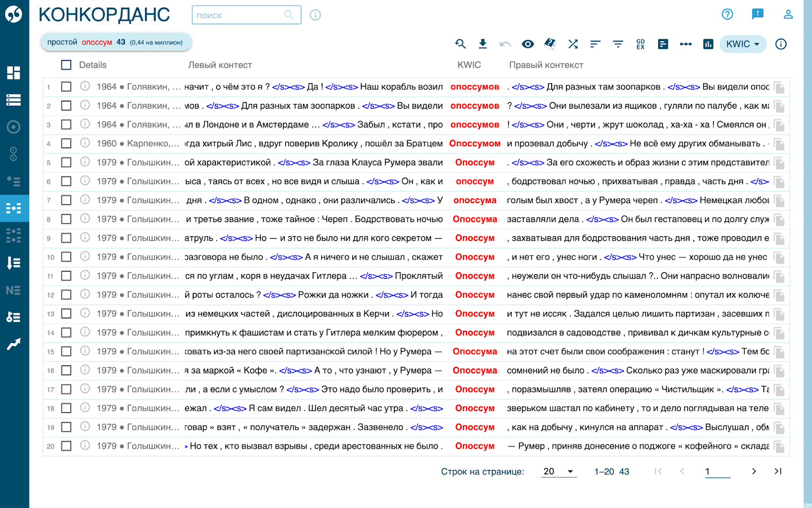Show details info for row 12

coord(85,294)
